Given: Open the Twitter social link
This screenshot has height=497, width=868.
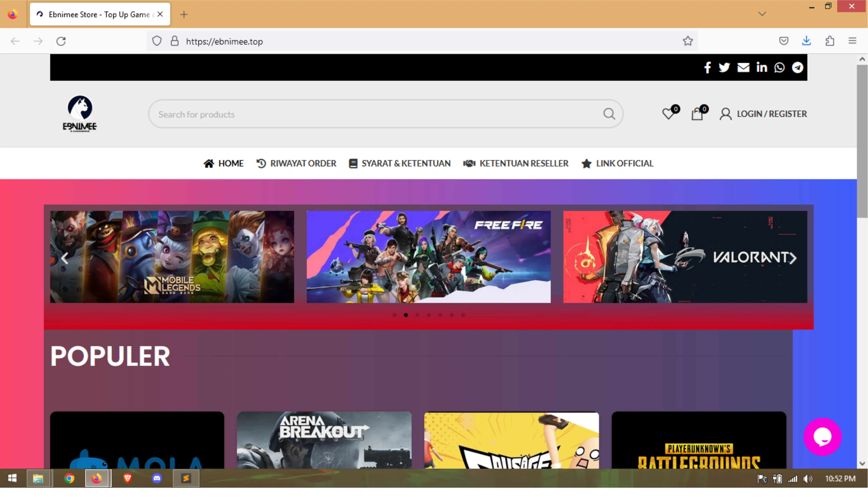Looking at the screenshot, I should (724, 68).
